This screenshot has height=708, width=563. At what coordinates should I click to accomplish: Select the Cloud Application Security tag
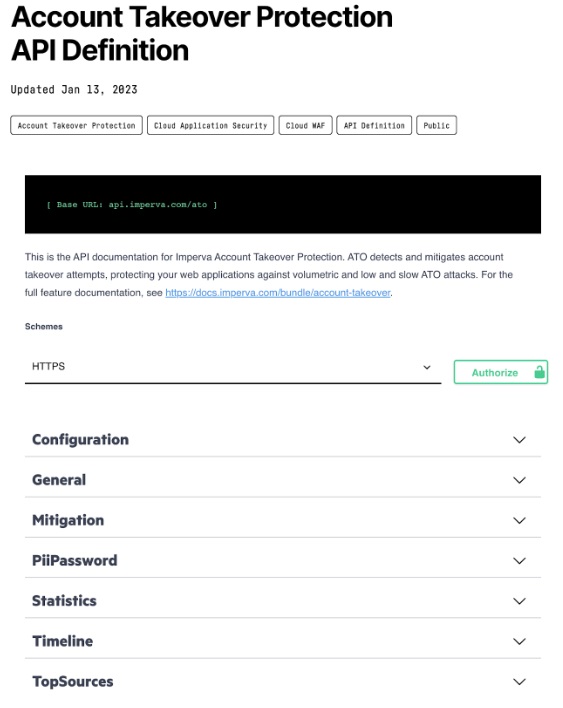tap(210, 126)
